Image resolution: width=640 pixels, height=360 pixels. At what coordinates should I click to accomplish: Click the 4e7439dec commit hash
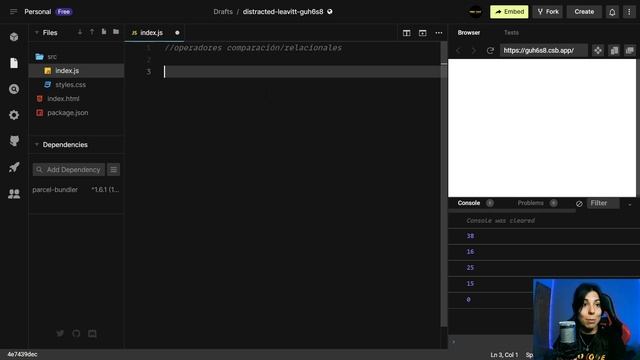22,354
